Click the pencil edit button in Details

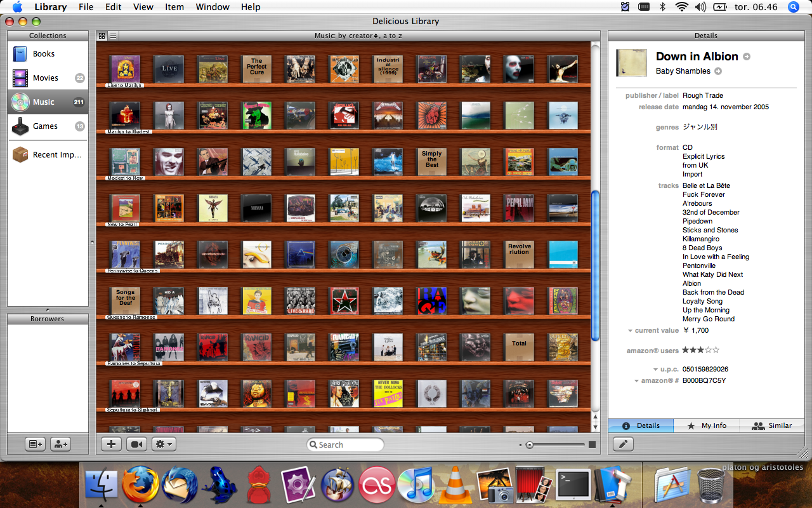(x=623, y=444)
